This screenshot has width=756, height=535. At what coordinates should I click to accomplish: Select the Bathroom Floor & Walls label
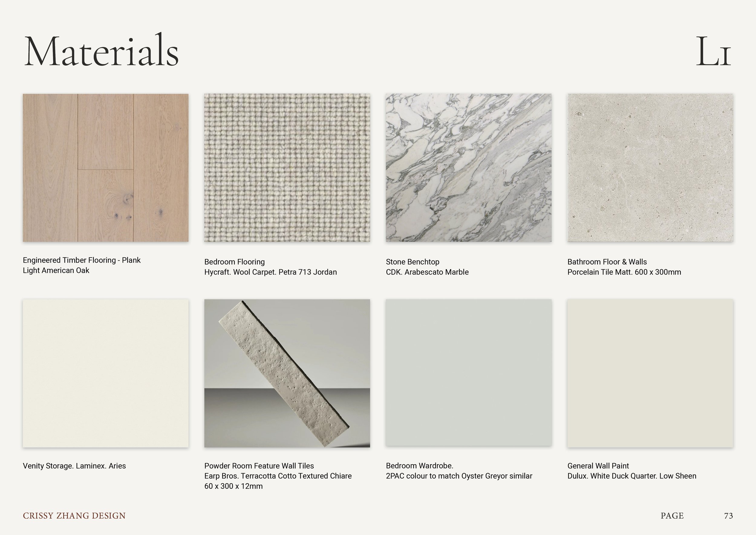pyautogui.click(x=607, y=262)
